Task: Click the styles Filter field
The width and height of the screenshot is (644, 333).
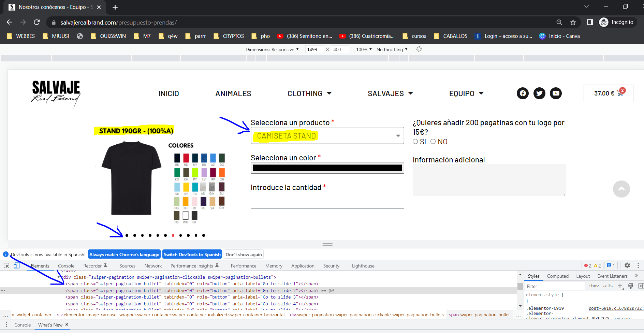Action: tap(555, 286)
